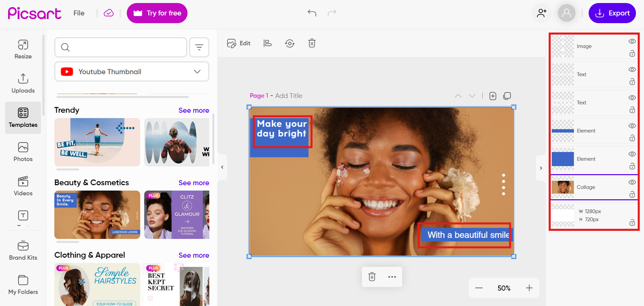Collapse the left templates panel arrow
Screen dimensions: 644x306
pos(222,167)
